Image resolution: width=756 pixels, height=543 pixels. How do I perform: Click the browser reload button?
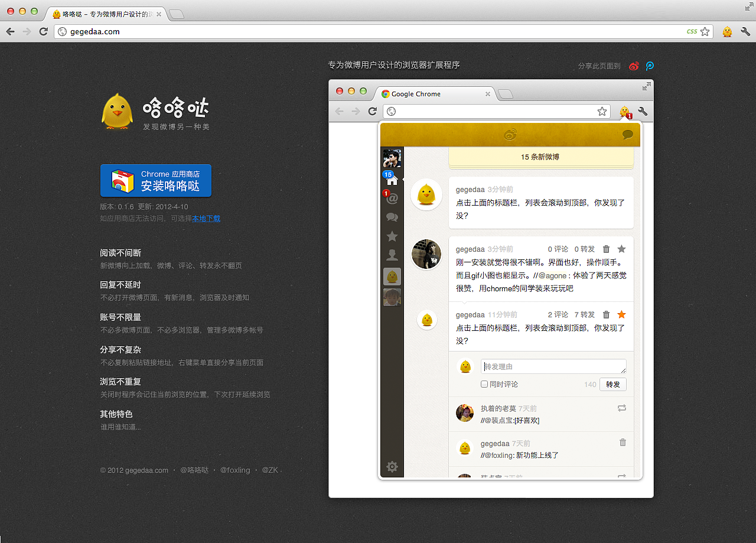coord(43,32)
